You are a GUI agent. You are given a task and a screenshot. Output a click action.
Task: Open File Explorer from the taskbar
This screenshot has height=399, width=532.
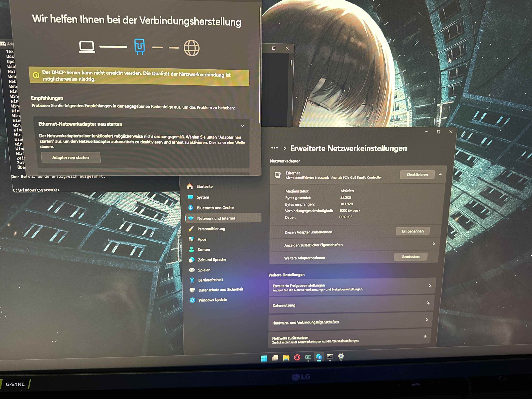[286, 358]
